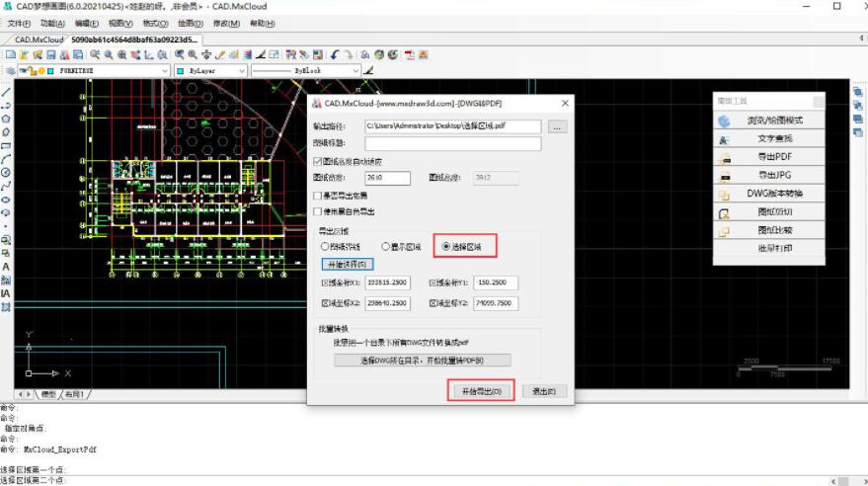Click the undo arrow in top toolbar

click(x=336, y=55)
